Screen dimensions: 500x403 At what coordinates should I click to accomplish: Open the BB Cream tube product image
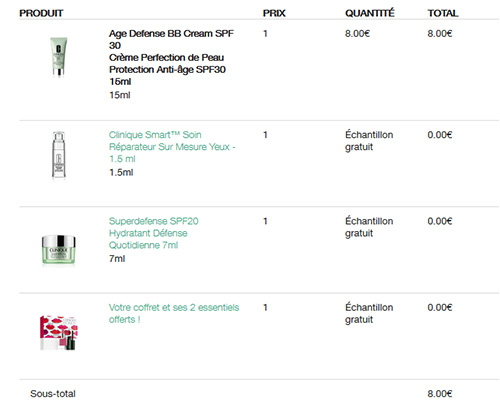coord(59,57)
